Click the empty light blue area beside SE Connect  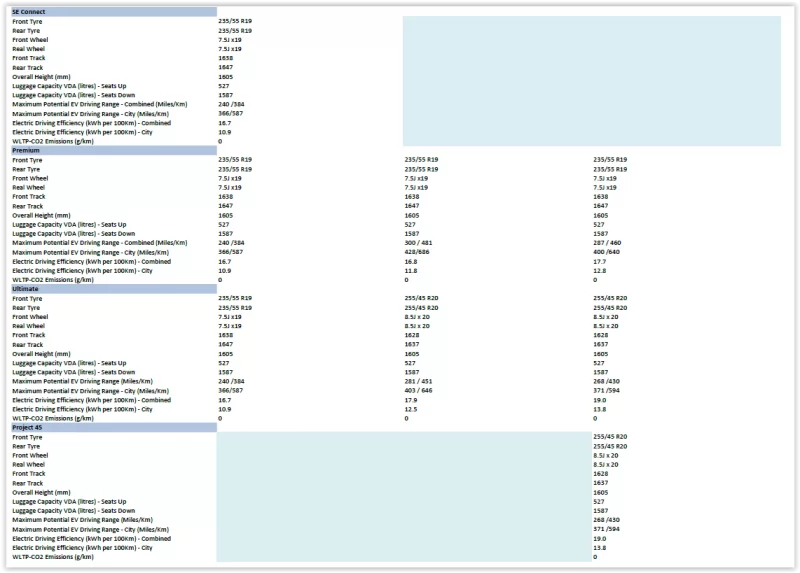tap(590, 80)
